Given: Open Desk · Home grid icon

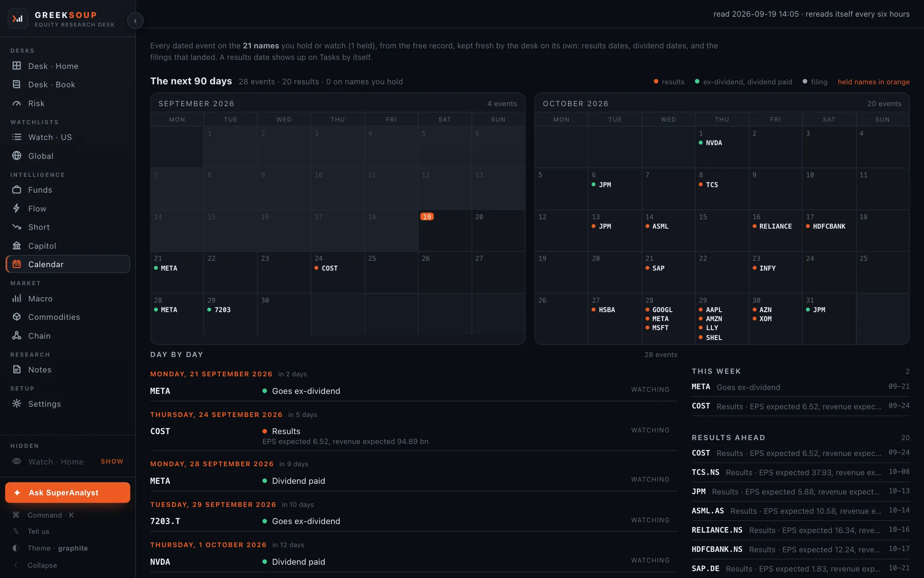Looking at the screenshot, I should point(17,66).
